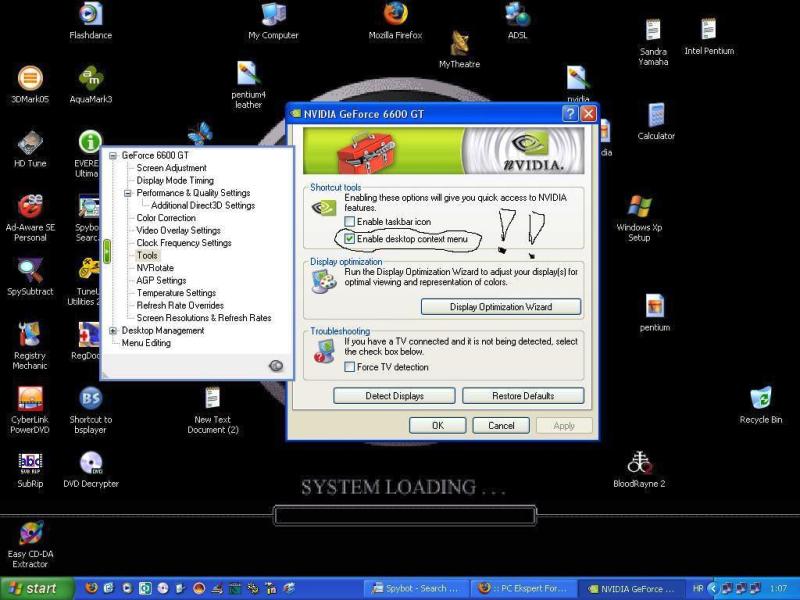
Task: Click the Display Optimization Wizard button
Action: coord(515,307)
